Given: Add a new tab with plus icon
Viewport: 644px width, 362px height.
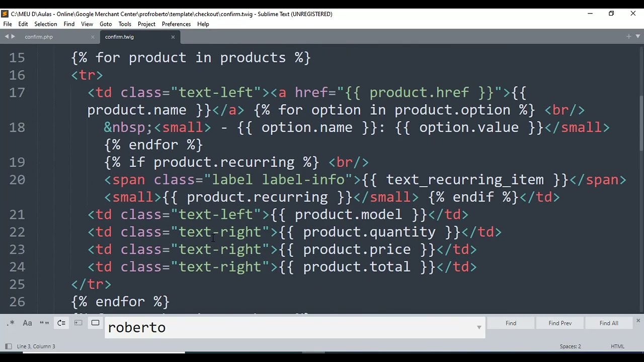Looking at the screenshot, I should coord(628,36).
